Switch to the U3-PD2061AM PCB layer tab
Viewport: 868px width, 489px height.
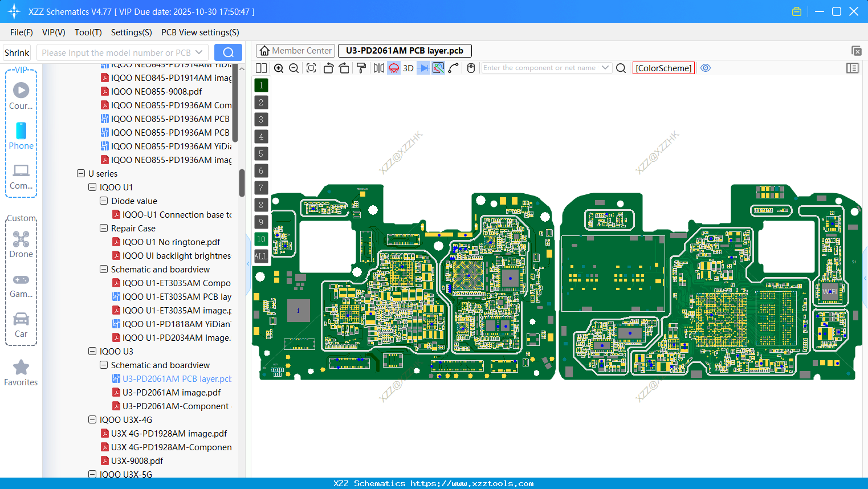coord(405,50)
